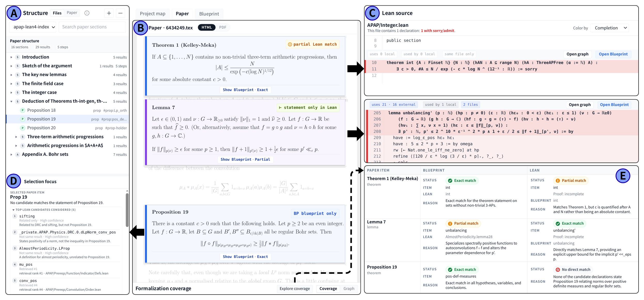Click Exact match badge for Theorem 1 blueprint

pyautogui.click(x=462, y=181)
